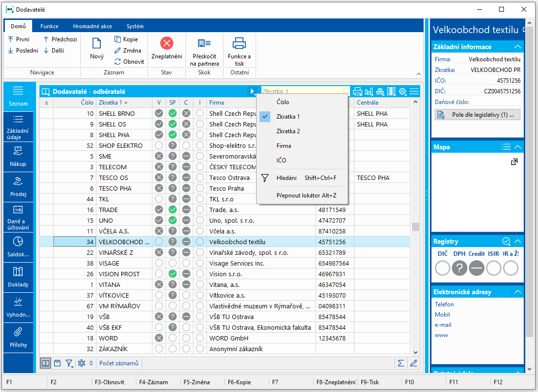This screenshot has height=392, width=538.
Task: Click DIČ registry status circle
Action: (x=443, y=268)
